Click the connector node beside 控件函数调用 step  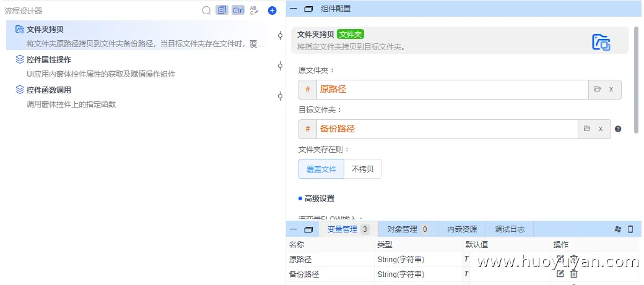click(x=280, y=96)
